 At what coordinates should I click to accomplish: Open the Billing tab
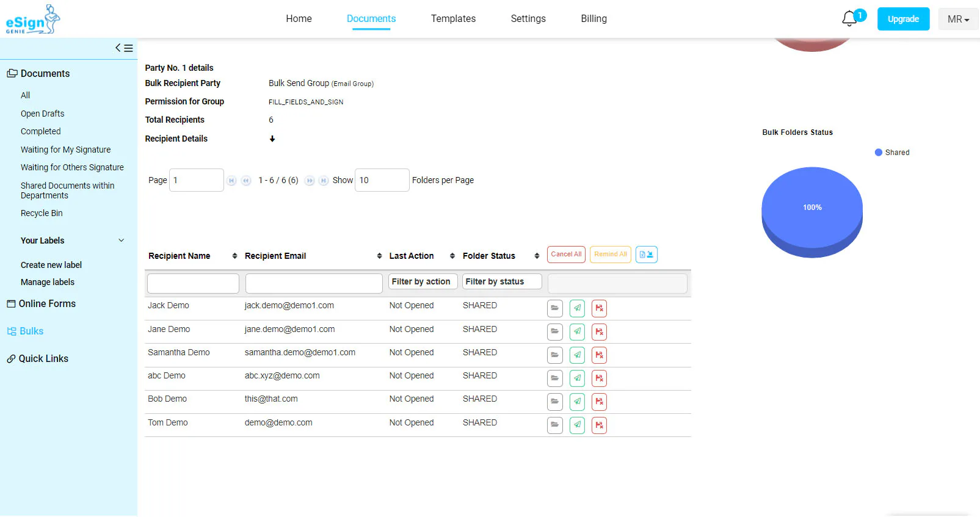click(593, 19)
